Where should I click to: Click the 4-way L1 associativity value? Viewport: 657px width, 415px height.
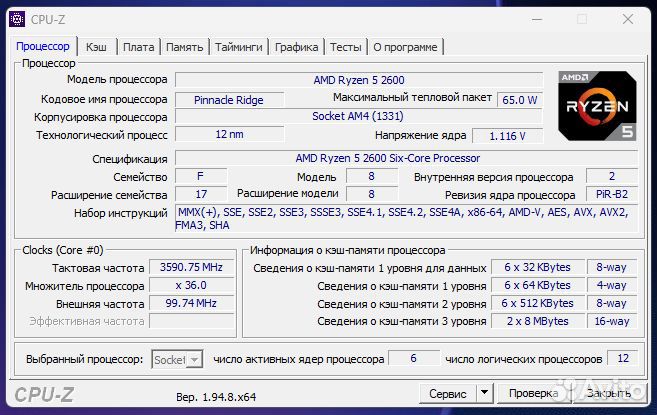612,285
